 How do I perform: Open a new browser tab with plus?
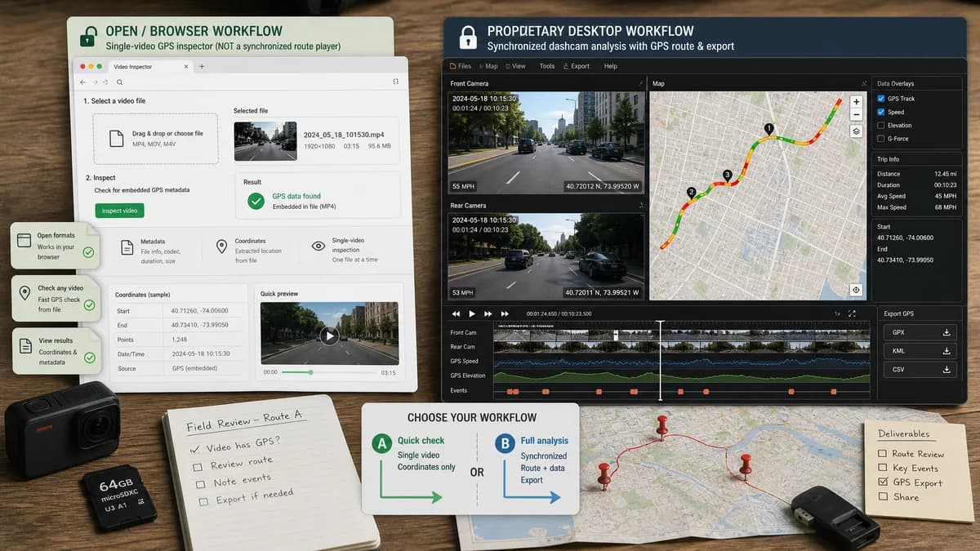pyautogui.click(x=202, y=66)
